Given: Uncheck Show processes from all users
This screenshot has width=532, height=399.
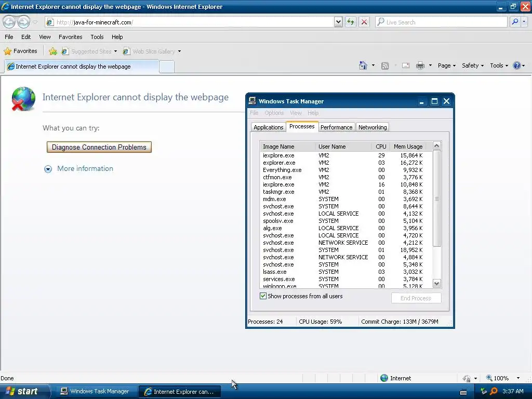Looking at the screenshot, I should (x=263, y=296).
